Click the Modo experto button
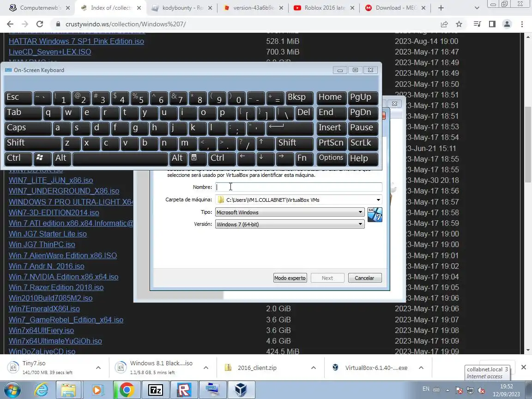This screenshot has width=532, height=399. tap(290, 278)
